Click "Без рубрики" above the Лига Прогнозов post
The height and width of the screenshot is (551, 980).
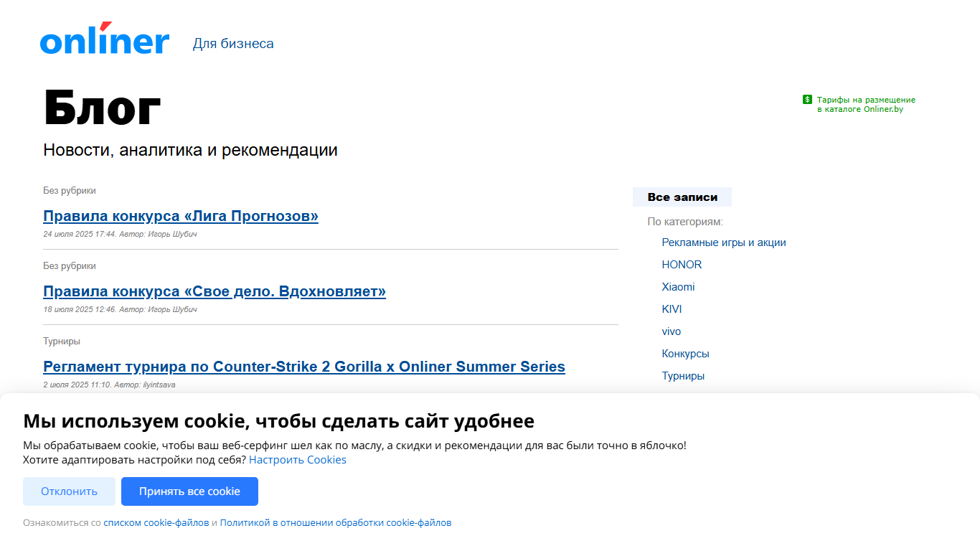[x=70, y=191]
